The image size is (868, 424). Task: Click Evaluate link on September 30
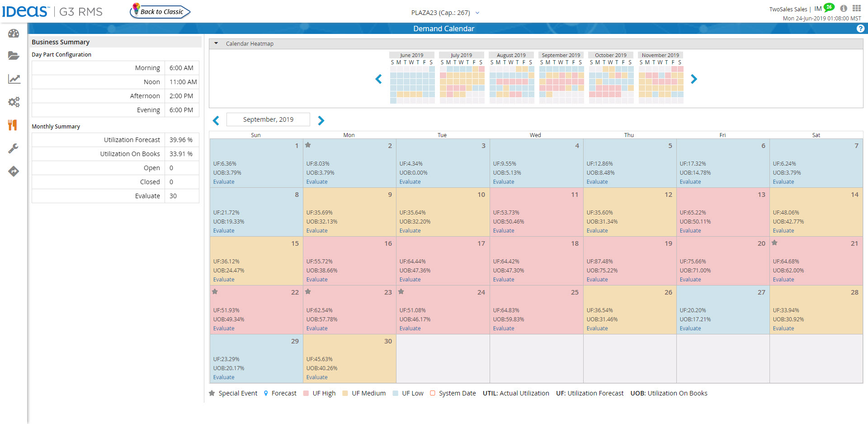[317, 377]
